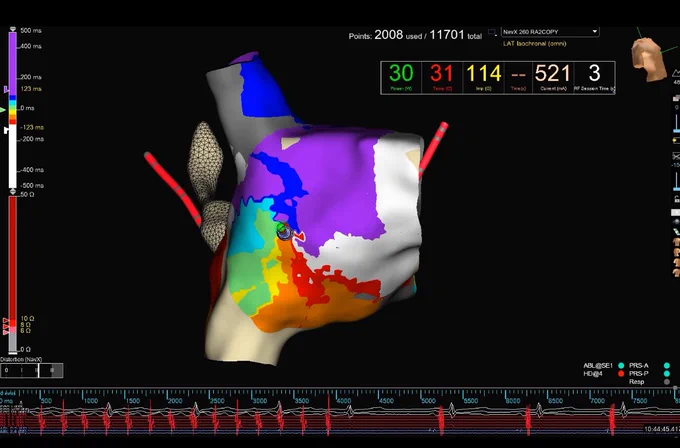Image resolution: width=680 pixels, height=448 pixels.
Task: Click the lower vertical blue slider near lock icon
Action: click(x=677, y=180)
